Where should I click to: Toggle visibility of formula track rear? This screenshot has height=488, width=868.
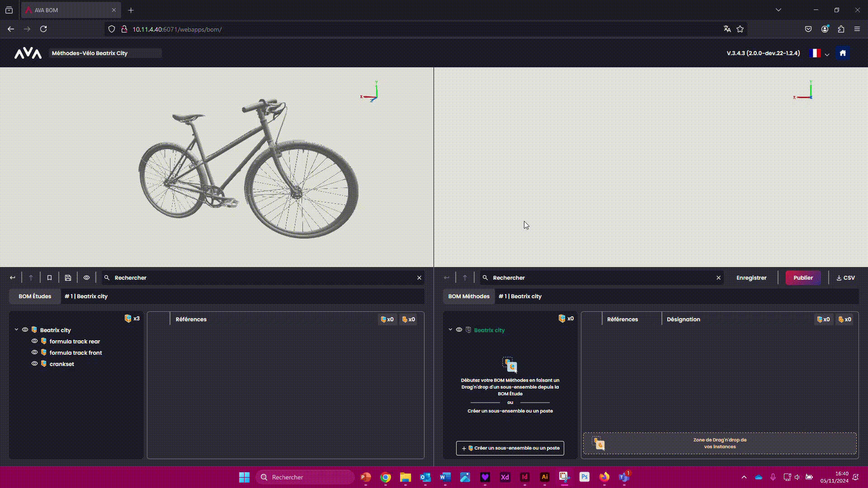(x=34, y=341)
